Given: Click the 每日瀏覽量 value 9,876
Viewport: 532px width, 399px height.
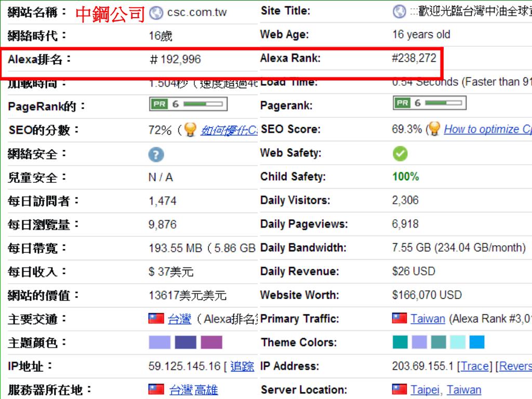Looking at the screenshot, I should 163,224.
